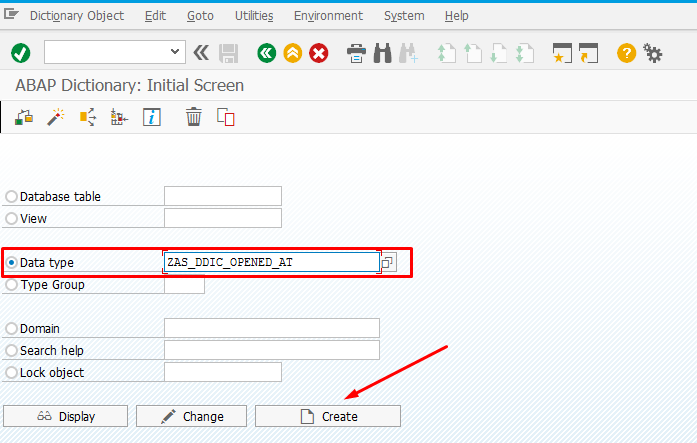Click the View name input field
This screenshot has width=697, height=443.
point(223,218)
